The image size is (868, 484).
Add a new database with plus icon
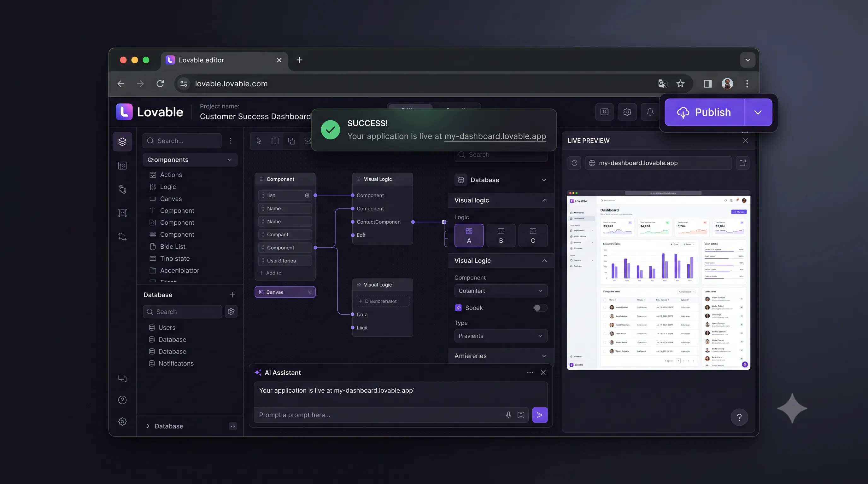pyautogui.click(x=232, y=295)
